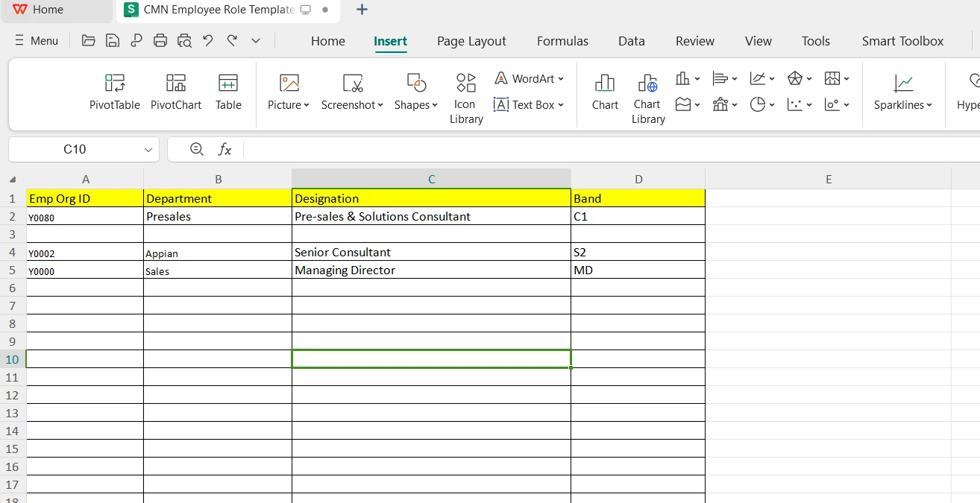Viewport: 980px width, 503px height.
Task: Save the workbook with the floppy icon
Action: coord(113,41)
